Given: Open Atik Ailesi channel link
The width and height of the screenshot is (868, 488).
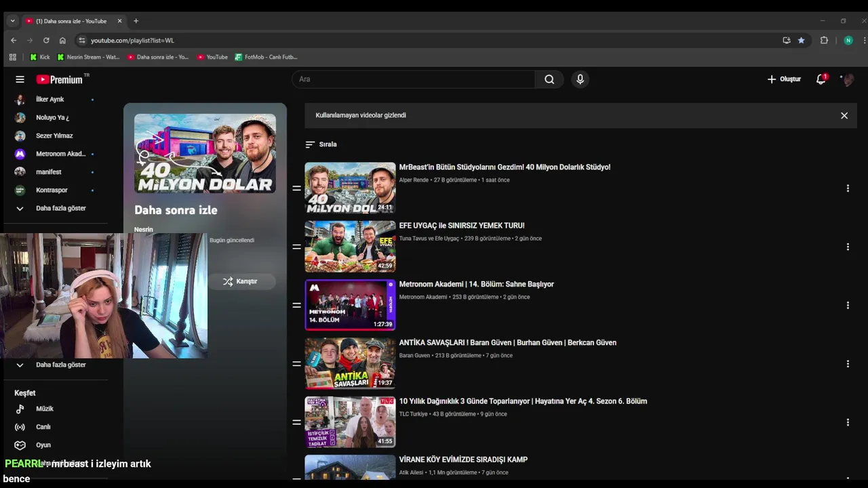Looking at the screenshot, I should click(x=411, y=472).
